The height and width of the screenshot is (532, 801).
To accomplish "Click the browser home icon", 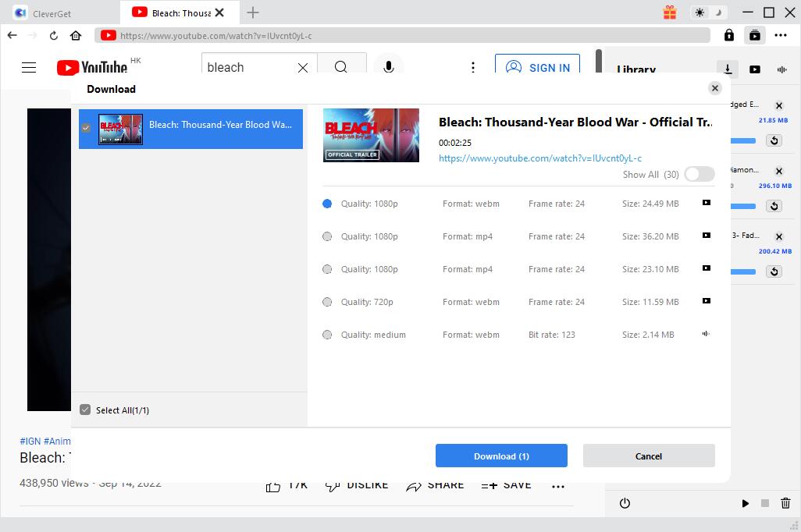I will tap(76, 35).
